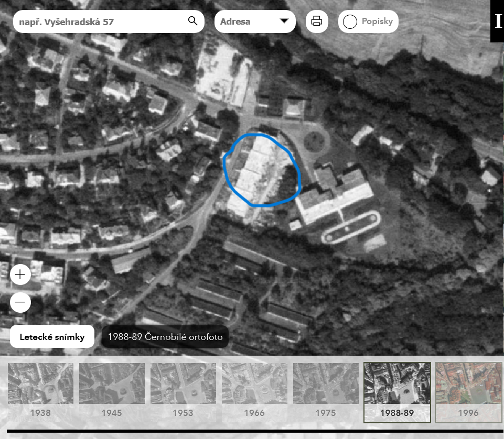Click the timeline scrollbar under thumbnails
Viewport: 504px width, 439px height.
[x=252, y=432]
